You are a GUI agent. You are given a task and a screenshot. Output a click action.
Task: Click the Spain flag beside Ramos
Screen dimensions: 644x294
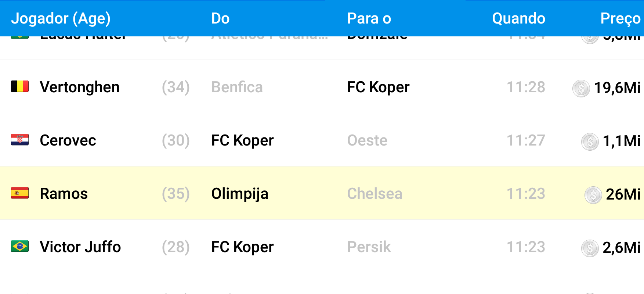[20, 193]
